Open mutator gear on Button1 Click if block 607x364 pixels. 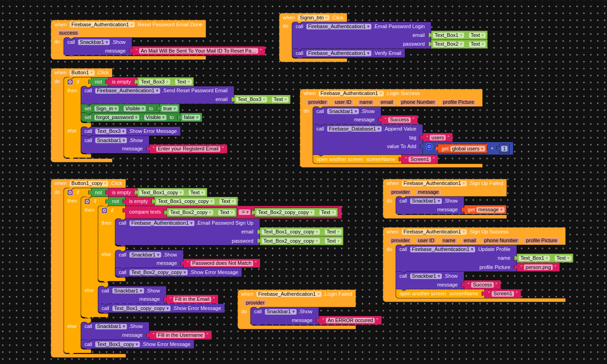point(70,82)
